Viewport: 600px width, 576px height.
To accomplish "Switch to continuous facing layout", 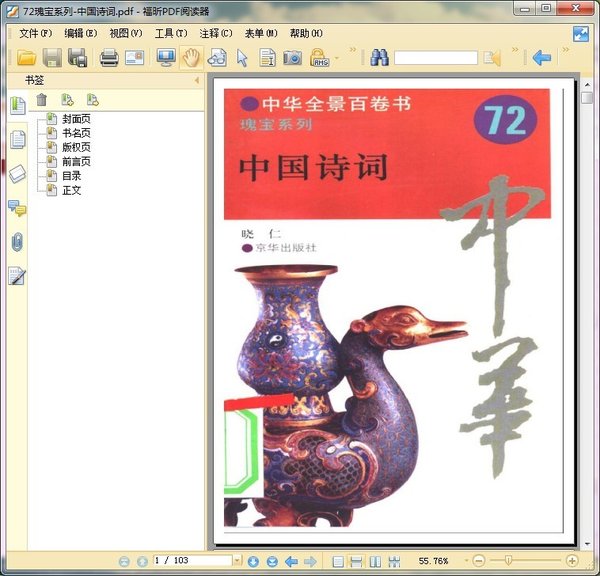I will coord(394,561).
